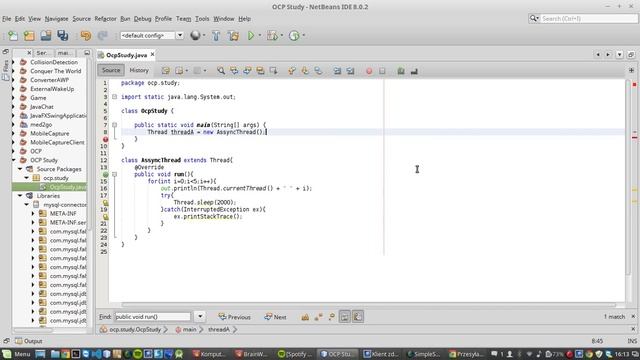Click the Profile Project toolbar icon
The height and width of the screenshot is (360, 640).
pos(294,36)
